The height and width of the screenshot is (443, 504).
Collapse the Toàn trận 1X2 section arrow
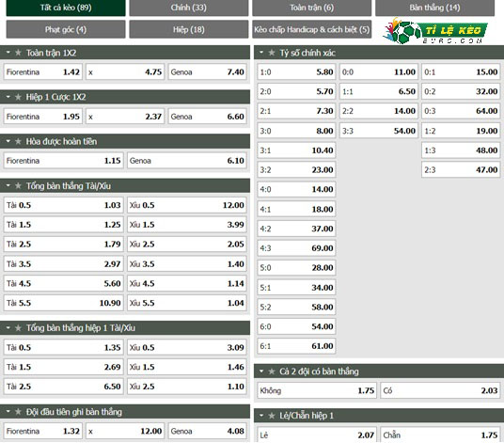(8, 53)
